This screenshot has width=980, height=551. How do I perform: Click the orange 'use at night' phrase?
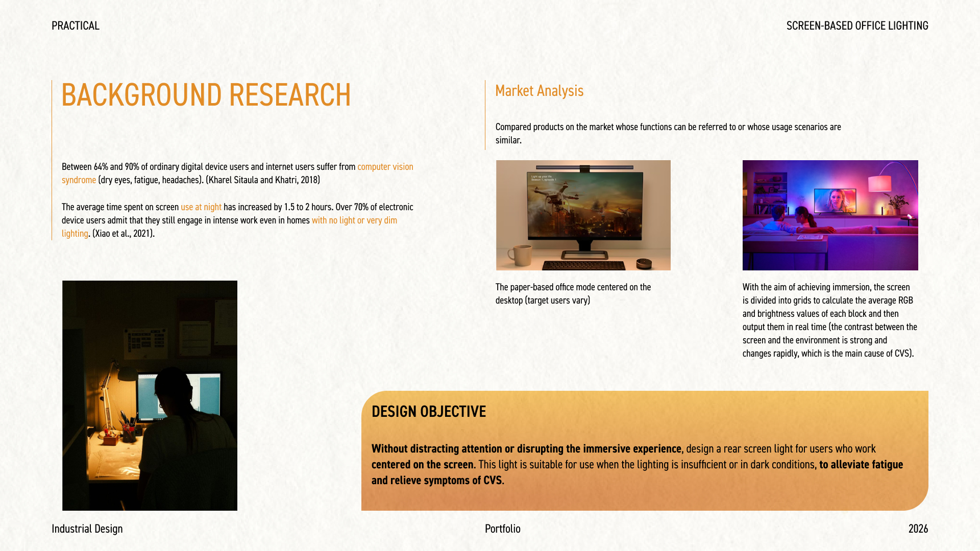[201, 207]
